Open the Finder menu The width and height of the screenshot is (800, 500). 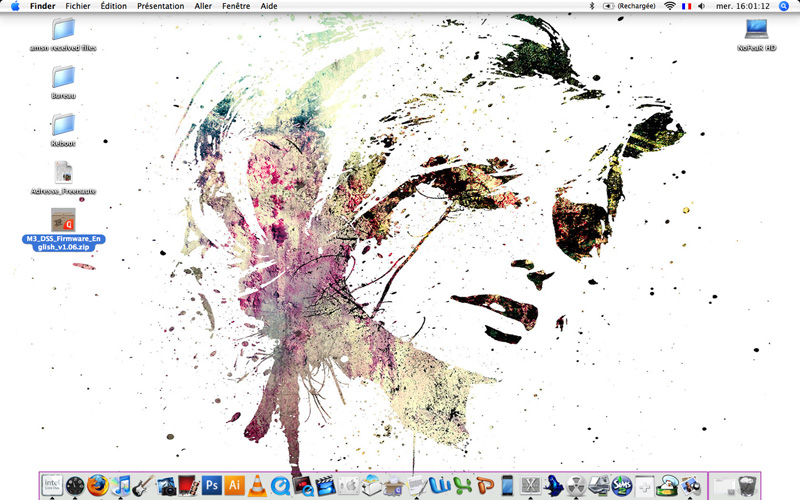pos(42,6)
